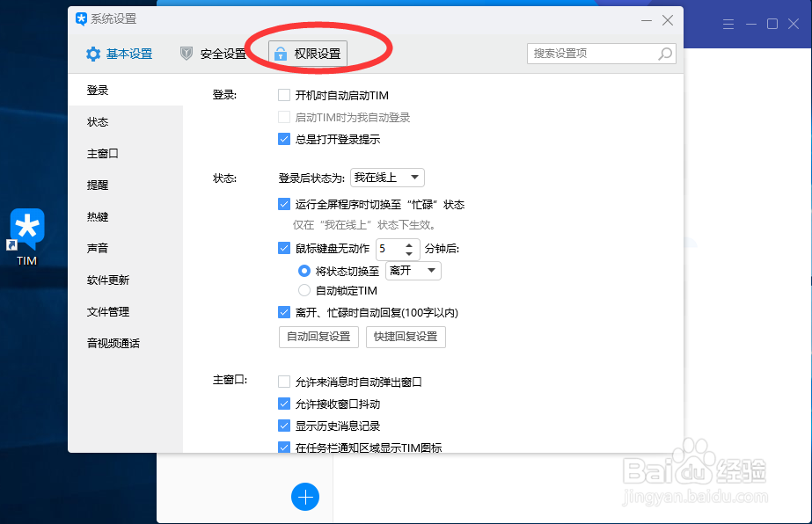This screenshot has height=524, width=812.
Task: Click the 快捷回复设置 button
Action: coord(406,337)
